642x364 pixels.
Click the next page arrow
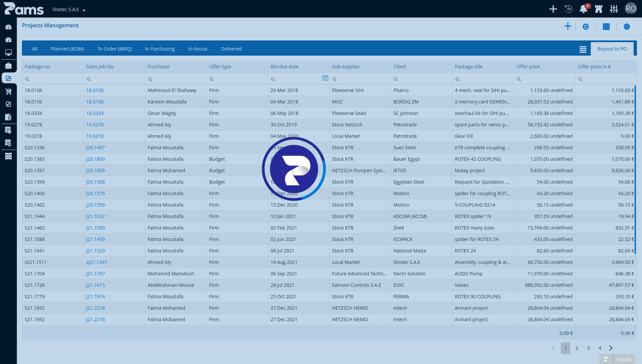[x=611, y=348]
